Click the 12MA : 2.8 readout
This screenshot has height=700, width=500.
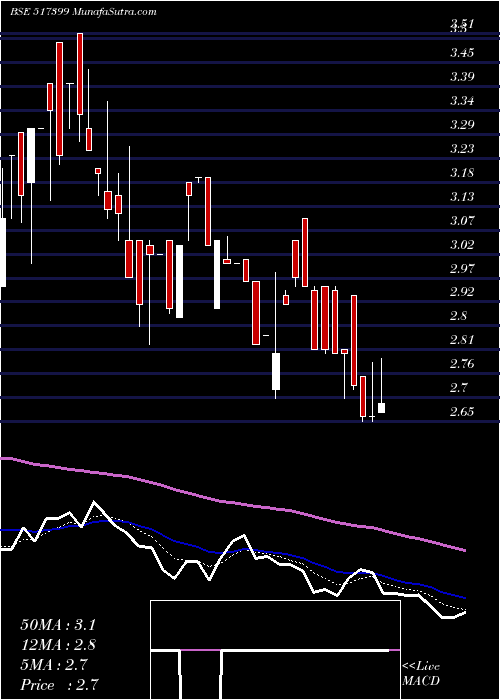[58, 645]
